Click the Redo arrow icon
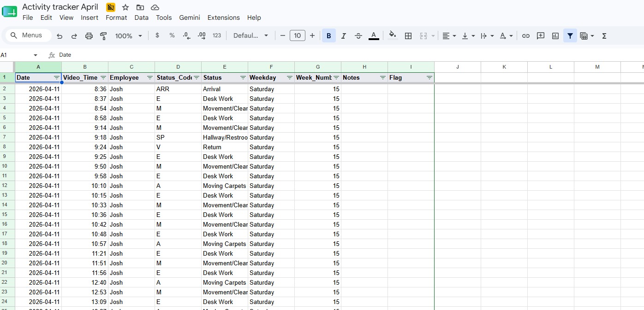This screenshot has height=310, width=644. pyautogui.click(x=74, y=36)
